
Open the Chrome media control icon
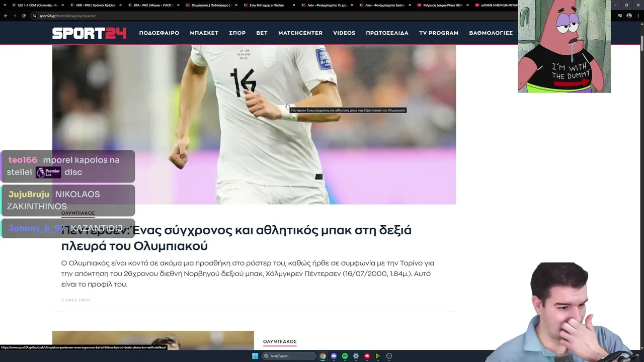(x=620, y=16)
